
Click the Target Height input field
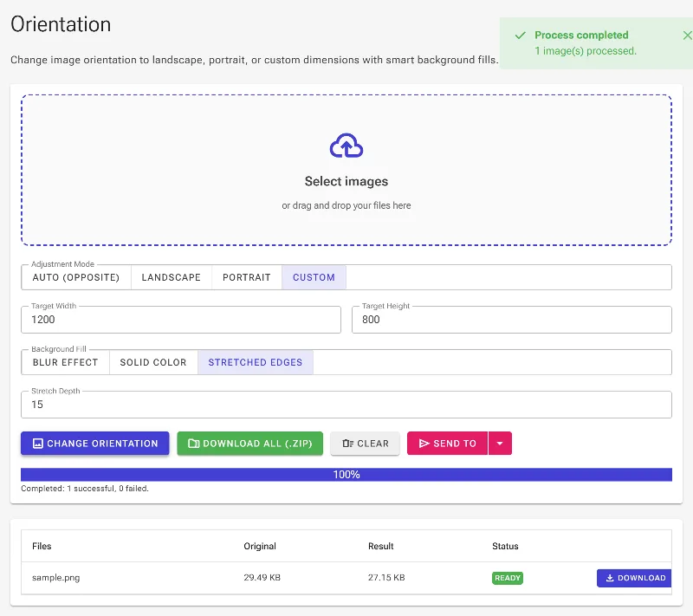coord(512,320)
